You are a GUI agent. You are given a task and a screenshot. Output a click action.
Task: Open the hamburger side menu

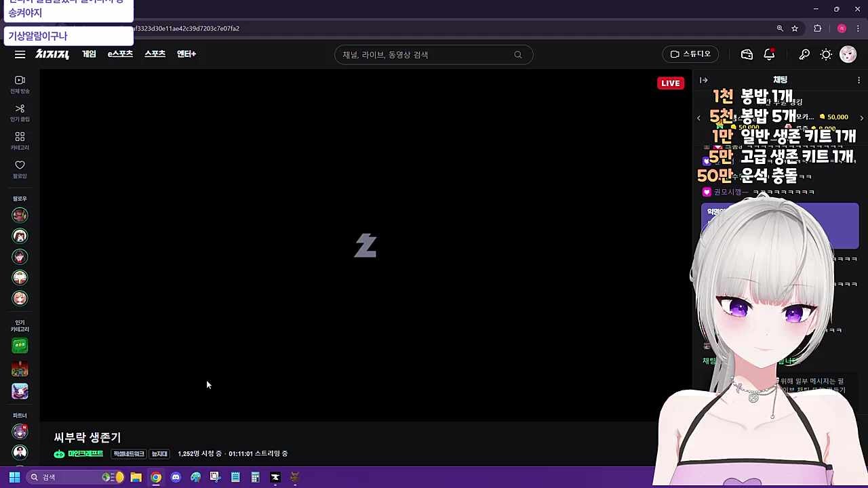[x=20, y=54]
